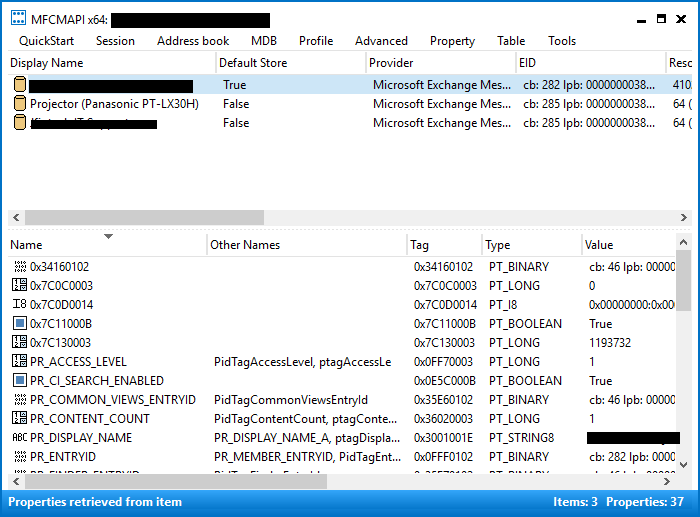
Task: Sort properties by Name column header
Action: point(107,245)
